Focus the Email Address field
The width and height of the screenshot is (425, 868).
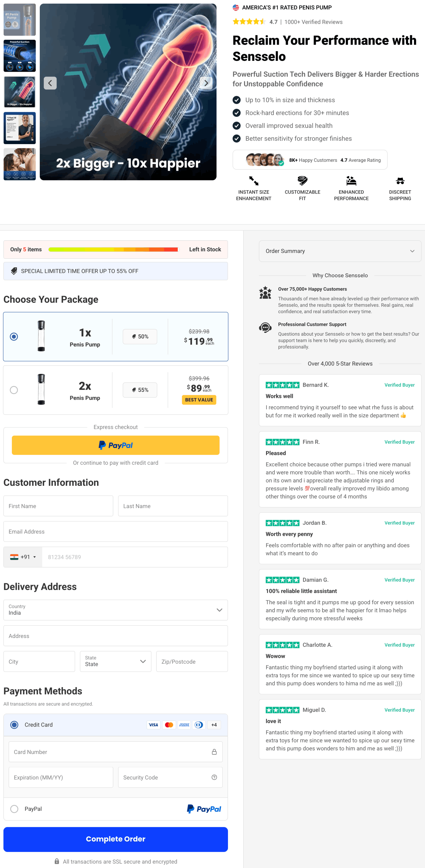[x=116, y=531]
